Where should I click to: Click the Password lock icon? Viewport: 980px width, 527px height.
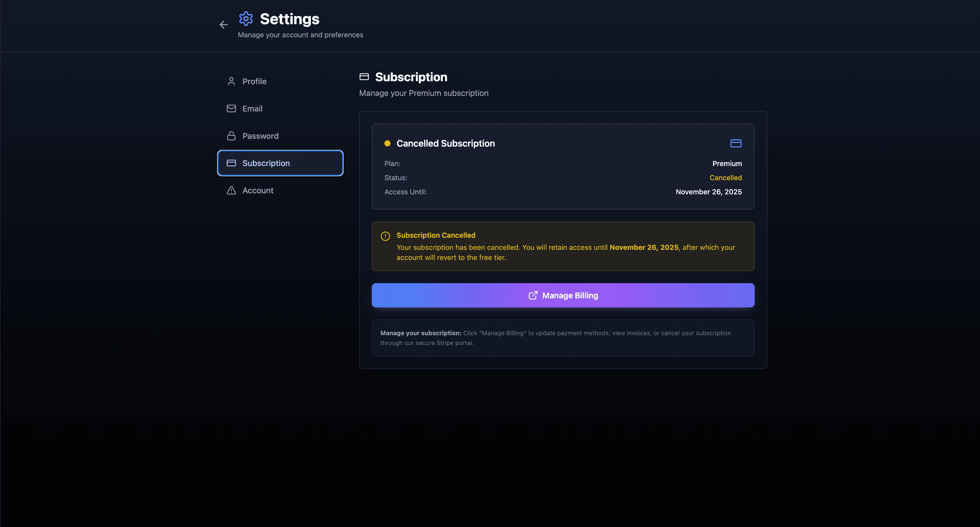click(231, 136)
